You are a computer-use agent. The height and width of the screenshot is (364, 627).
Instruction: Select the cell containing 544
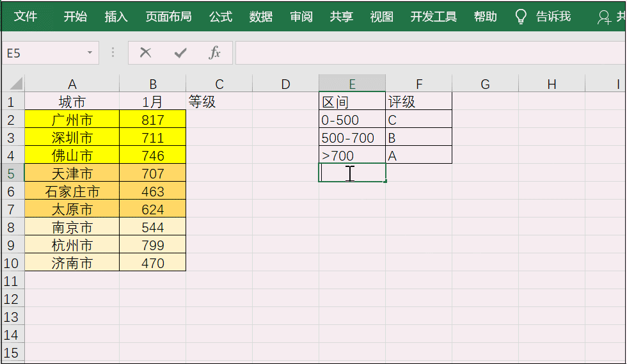(153, 227)
